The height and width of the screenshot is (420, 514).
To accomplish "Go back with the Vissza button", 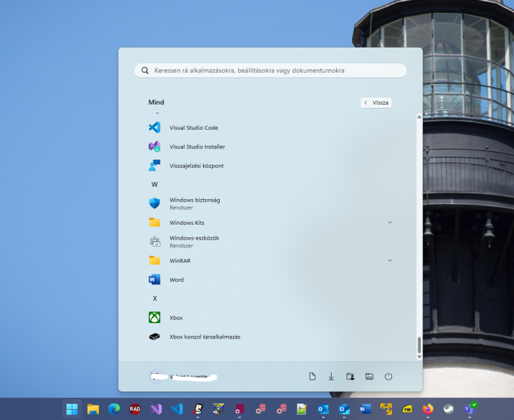I will (376, 103).
